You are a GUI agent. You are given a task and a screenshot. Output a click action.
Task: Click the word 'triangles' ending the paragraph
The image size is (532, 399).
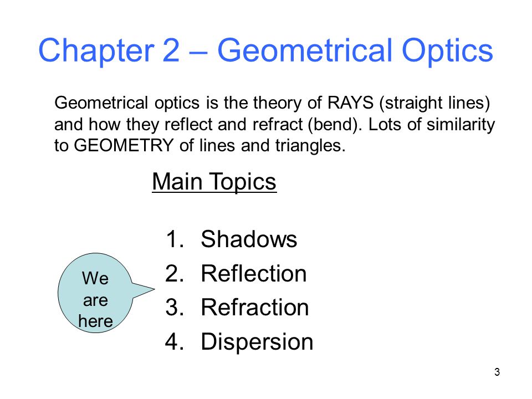coord(310,146)
